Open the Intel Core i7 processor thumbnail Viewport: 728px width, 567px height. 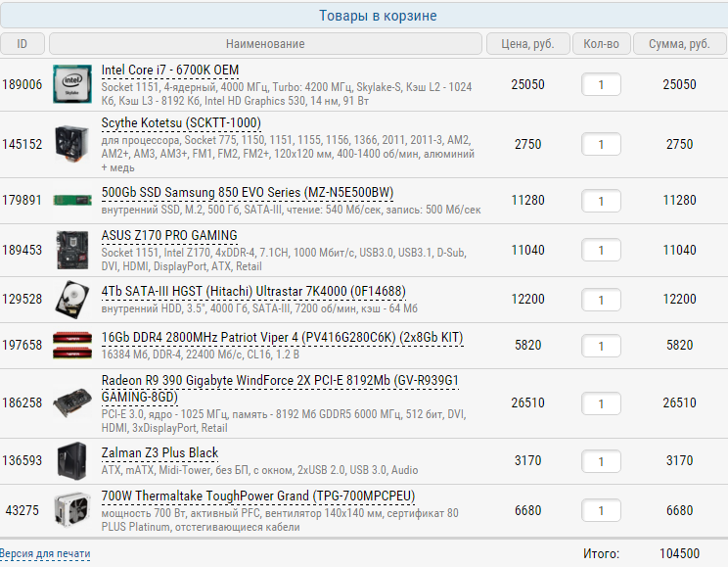point(72,84)
